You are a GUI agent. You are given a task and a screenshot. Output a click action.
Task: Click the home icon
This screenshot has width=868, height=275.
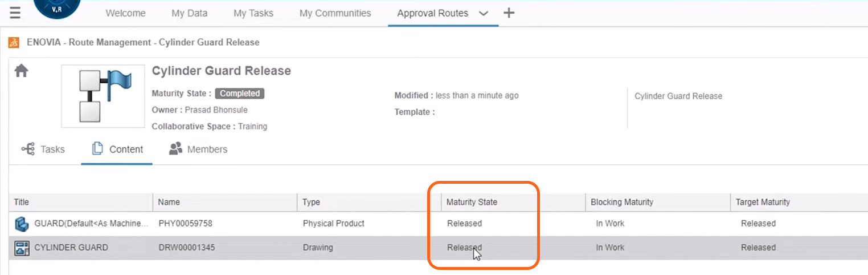[21, 71]
